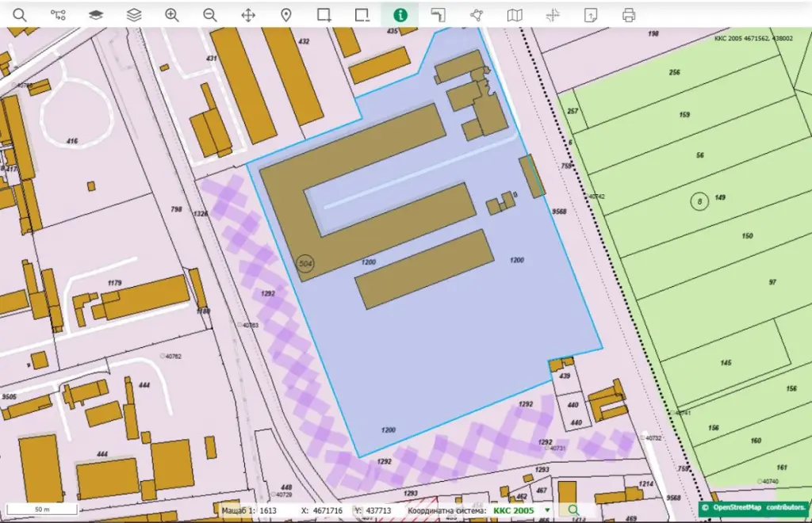The height and width of the screenshot is (523, 812).
Task: Select the rectangle minus deselection tool
Action: click(362, 14)
